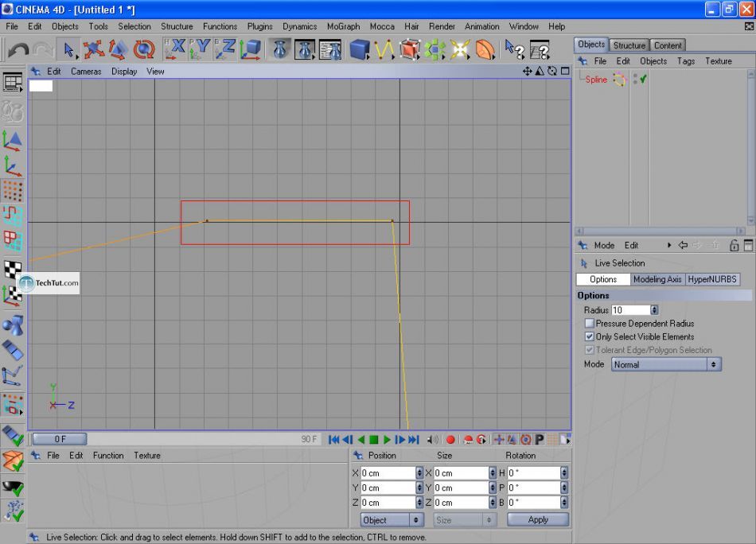Add a Cube primitive object
The image size is (756, 544).
point(360,49)
